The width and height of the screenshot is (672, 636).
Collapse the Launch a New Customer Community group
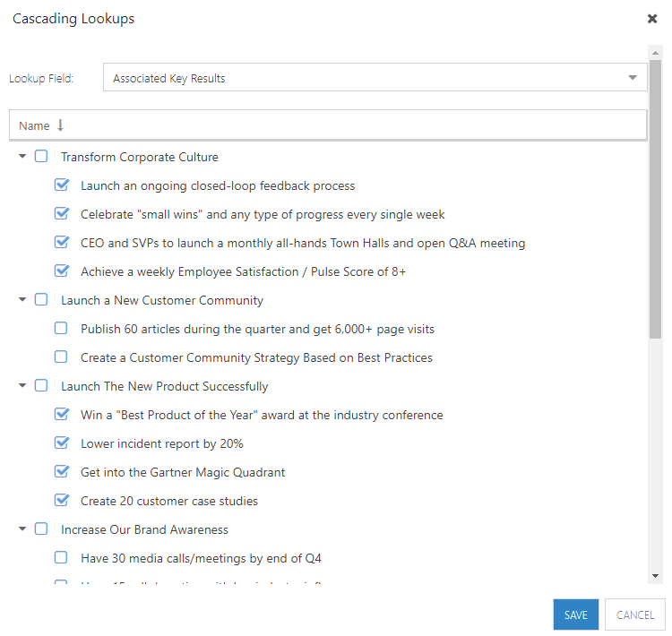click(22, 299)
